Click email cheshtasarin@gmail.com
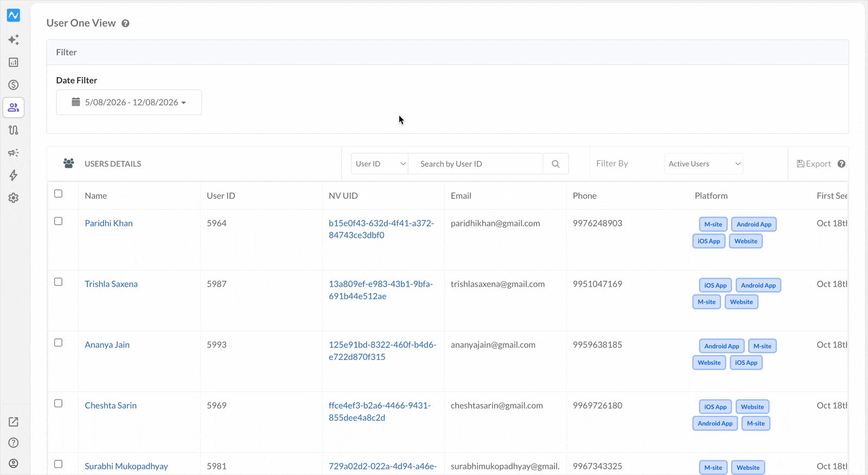Screen dimensions: 868x475 coord(497,406)
